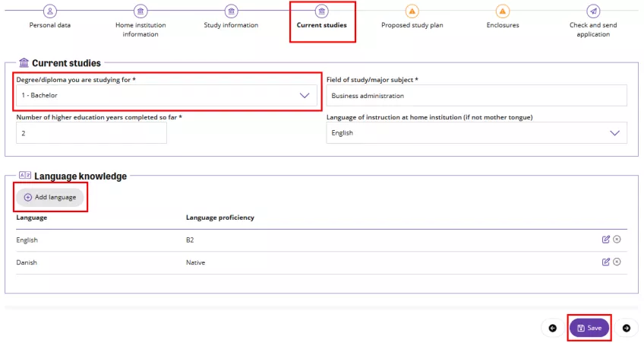644x343 pixels.
Task: Click the Study information step icon
Action: coord(231,11)
